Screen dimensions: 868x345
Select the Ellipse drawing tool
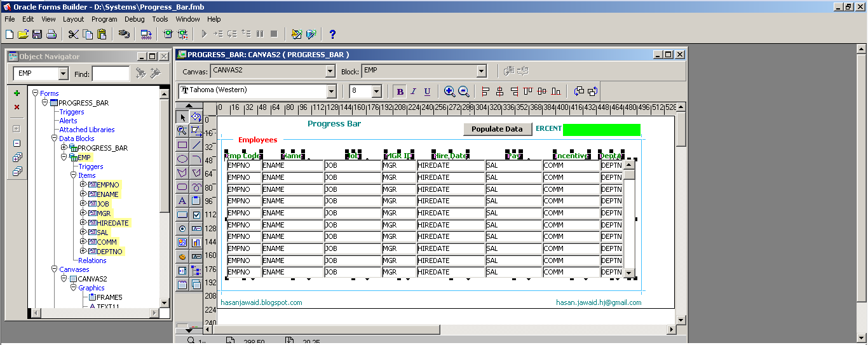click(x=182, y=159)
